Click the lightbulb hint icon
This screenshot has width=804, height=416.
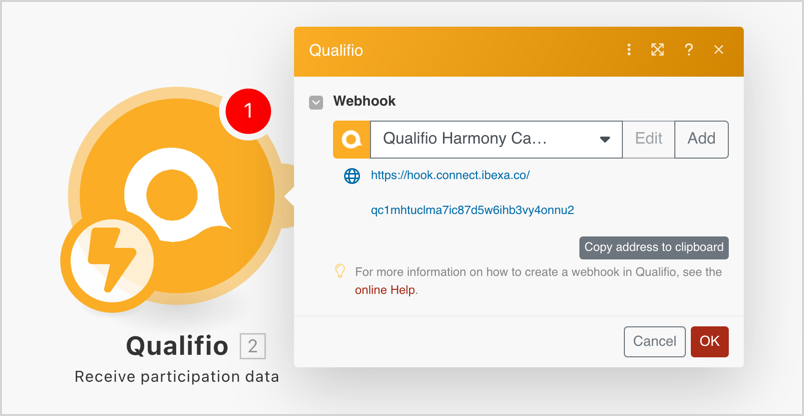[x=340, y=271]
